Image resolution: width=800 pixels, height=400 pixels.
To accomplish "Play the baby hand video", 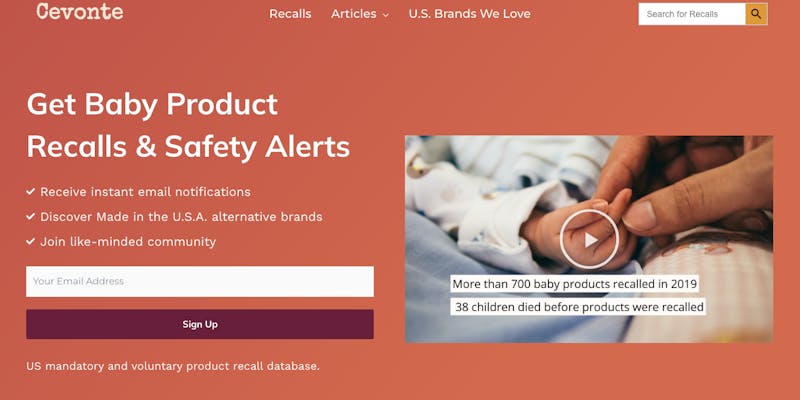I will 589,239.
